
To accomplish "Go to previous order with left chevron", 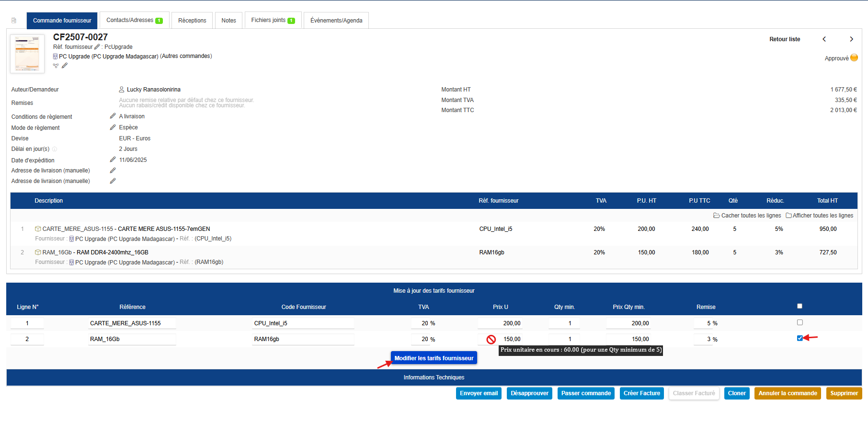I will click(824, 39).
